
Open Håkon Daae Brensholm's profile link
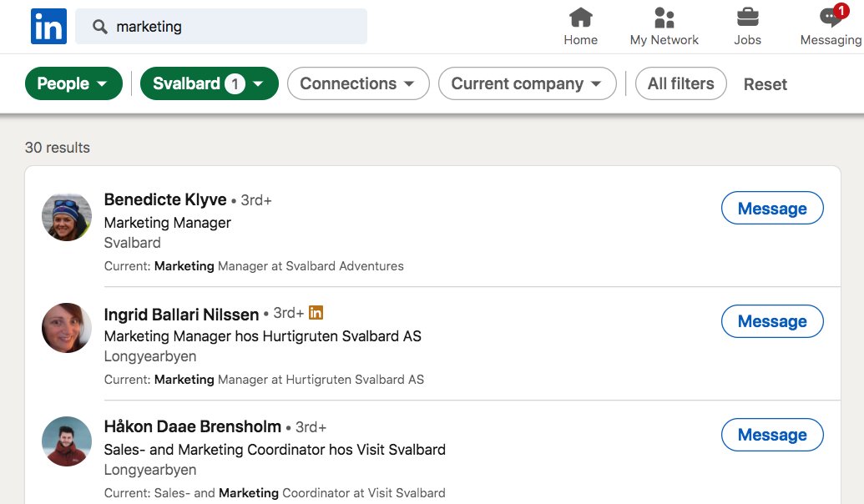(x=192, y=426)
